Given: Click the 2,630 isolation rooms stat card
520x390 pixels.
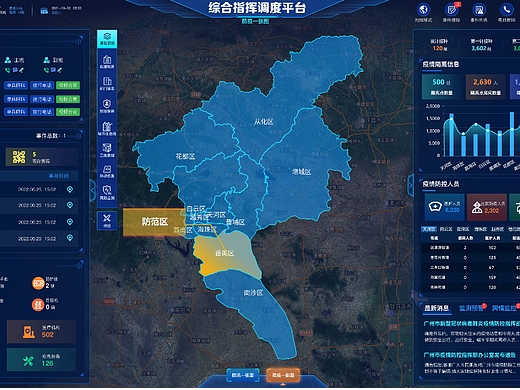Looking at the screenshot, I should click(486, 87).
